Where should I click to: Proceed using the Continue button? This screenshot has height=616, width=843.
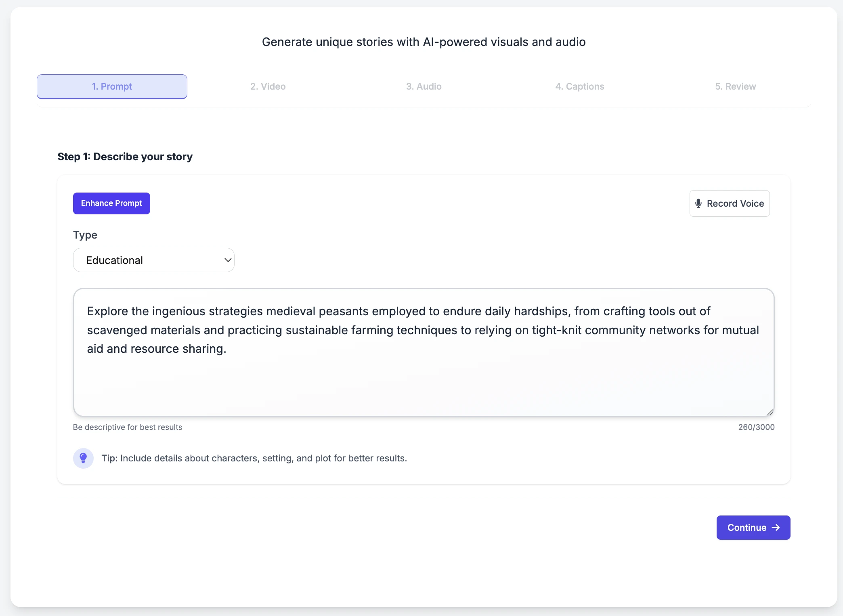tap(753, 528)
